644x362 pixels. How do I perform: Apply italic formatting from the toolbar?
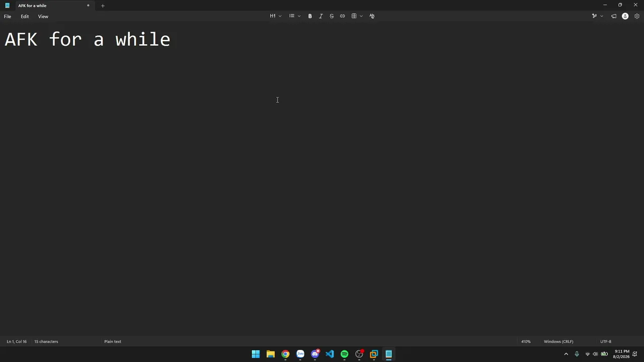[x=321, y=16]
